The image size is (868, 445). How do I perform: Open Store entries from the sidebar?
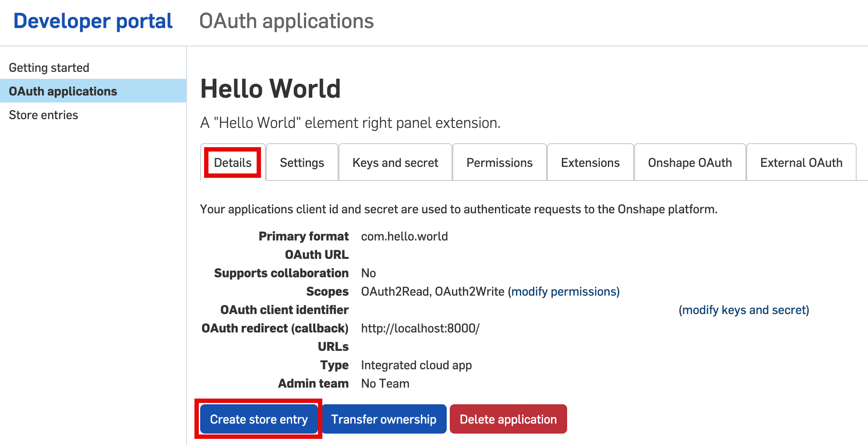click(44, 115)
